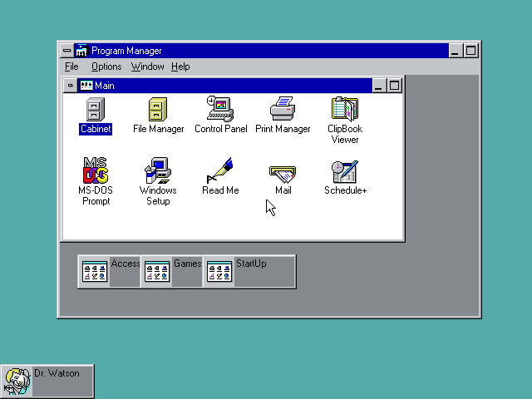
Task: Select the Windows Setup icon
Action: [158, 170]
